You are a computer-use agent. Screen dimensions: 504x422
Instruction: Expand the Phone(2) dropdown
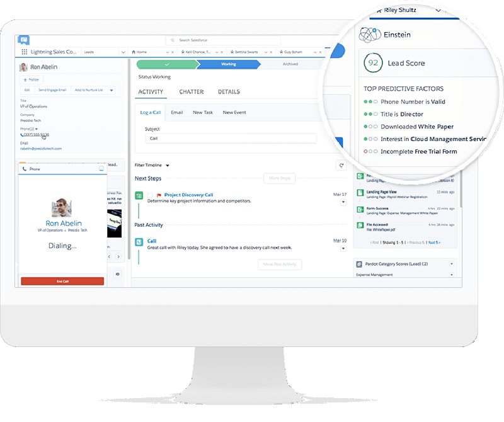37,129
